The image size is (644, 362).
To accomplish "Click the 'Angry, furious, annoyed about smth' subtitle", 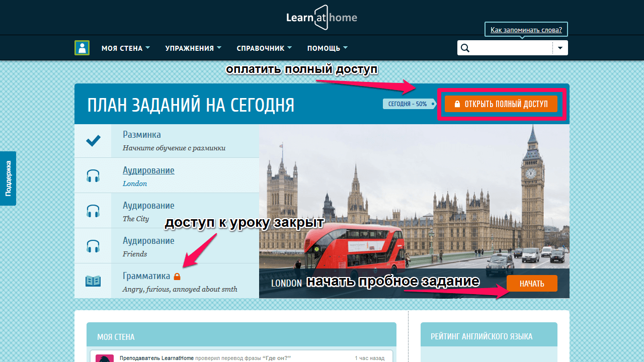I will point(180,289).
